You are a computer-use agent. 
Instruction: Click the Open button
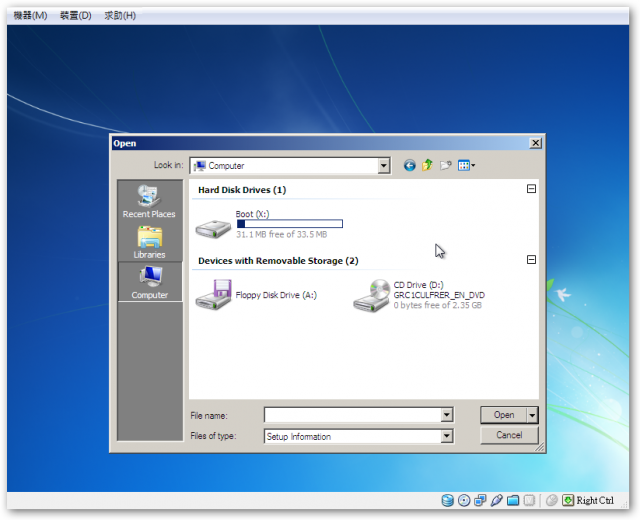[x=504, y=415]
